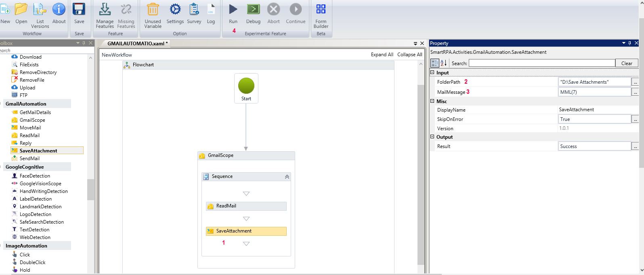This screenshot has width=644, height=275.
Task: Collapse the Input property section
Action: pyautogui.click(x=432, y=73)
